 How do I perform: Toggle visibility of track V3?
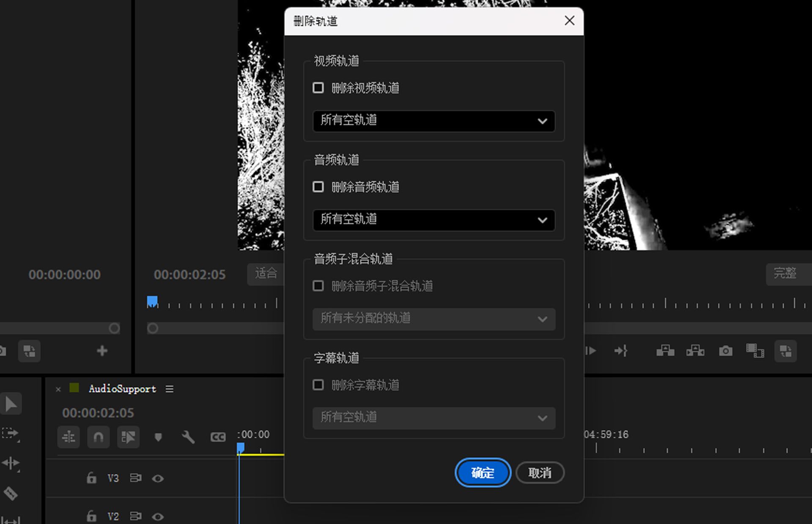pos(158,478)
